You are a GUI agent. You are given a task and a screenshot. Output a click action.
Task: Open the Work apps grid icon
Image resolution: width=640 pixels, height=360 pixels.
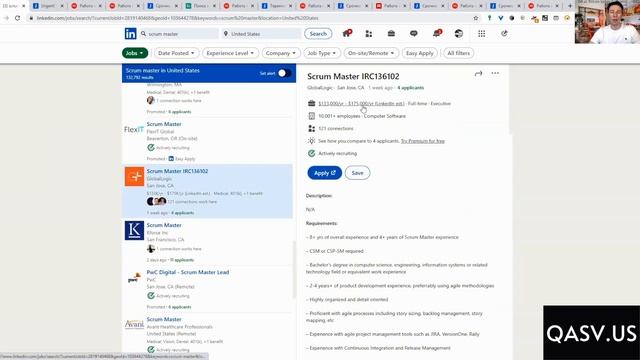[482, 33]
